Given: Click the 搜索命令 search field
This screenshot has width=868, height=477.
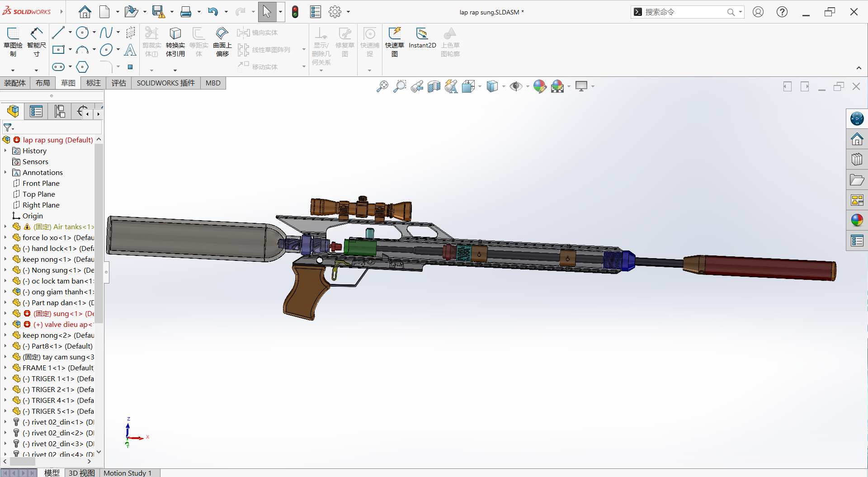Looking at the screenshot, I should point(687,12).
